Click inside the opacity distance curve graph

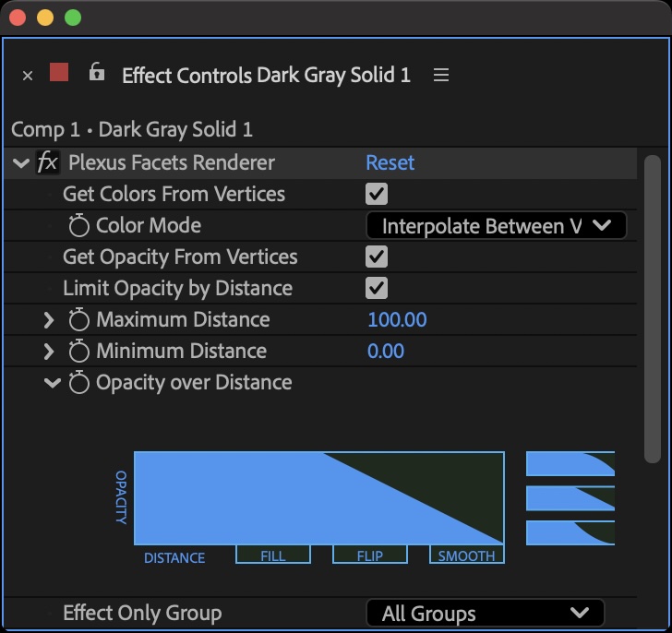(318, 498)
